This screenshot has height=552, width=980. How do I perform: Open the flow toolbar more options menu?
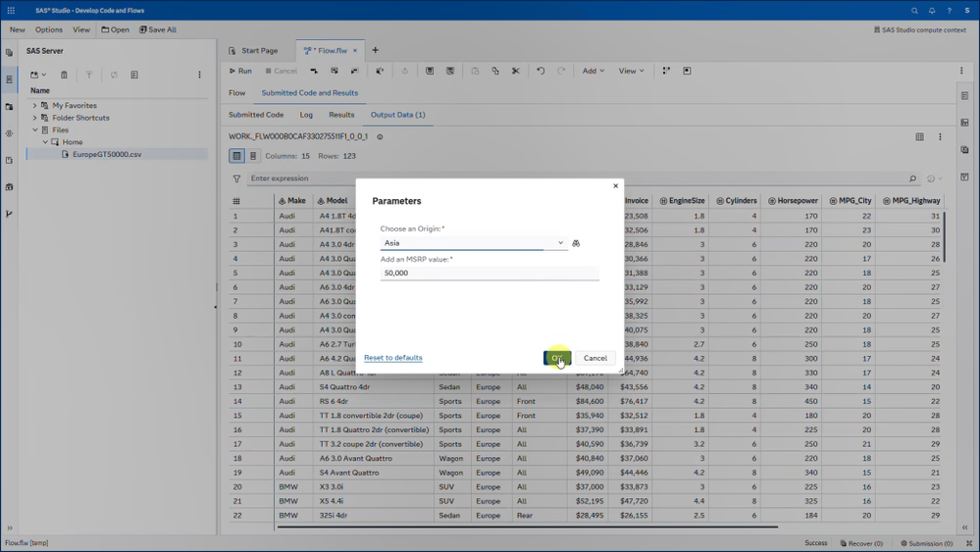coord(962,72)
